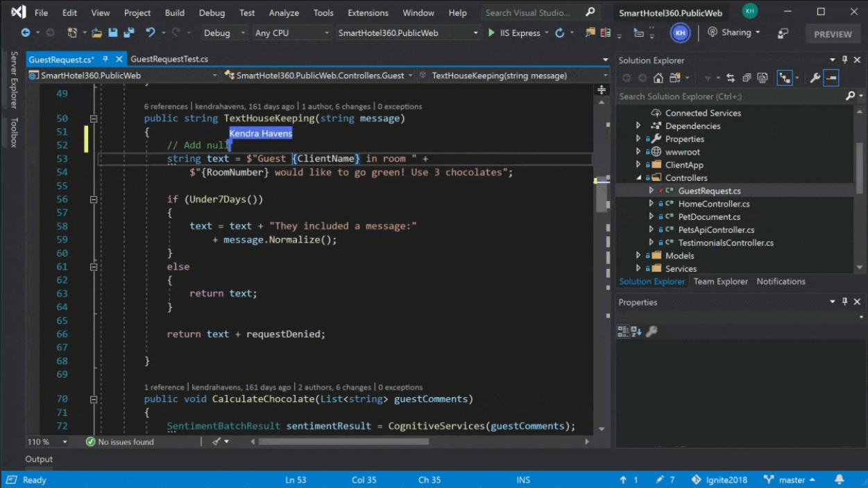Click Sync with Active Document icon

pyautogui.click(x=730, y=78)
